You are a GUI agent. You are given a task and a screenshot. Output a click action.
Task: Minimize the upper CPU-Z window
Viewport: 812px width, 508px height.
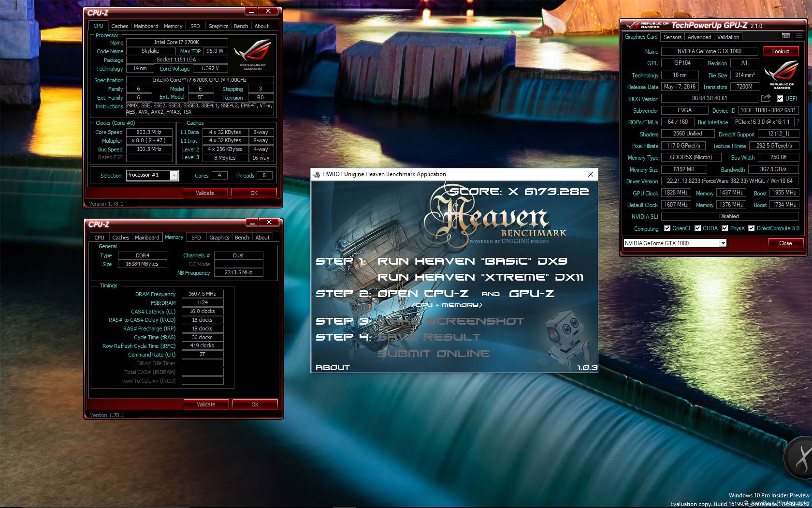pos(251,11)
